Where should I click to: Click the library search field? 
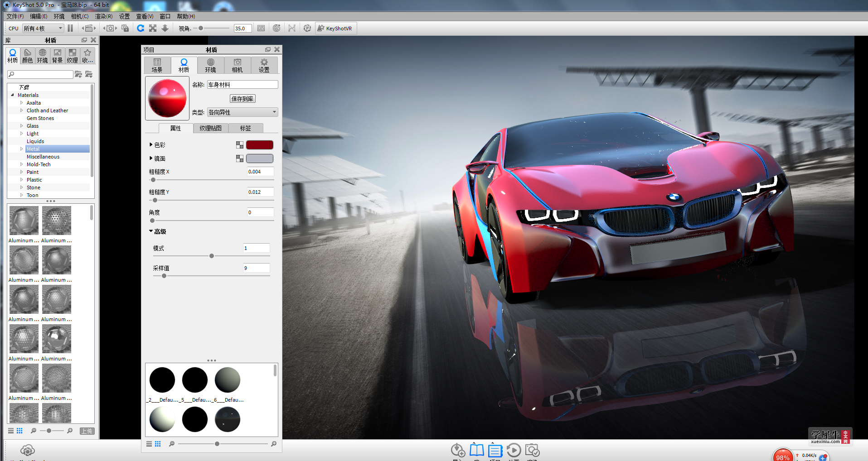pos(40,74)
